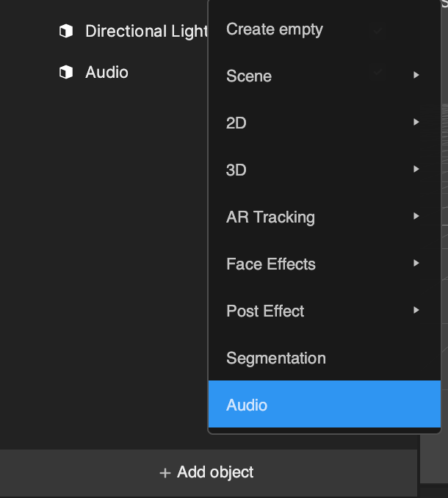Choose Create empty from the menu

click(325, 29)
